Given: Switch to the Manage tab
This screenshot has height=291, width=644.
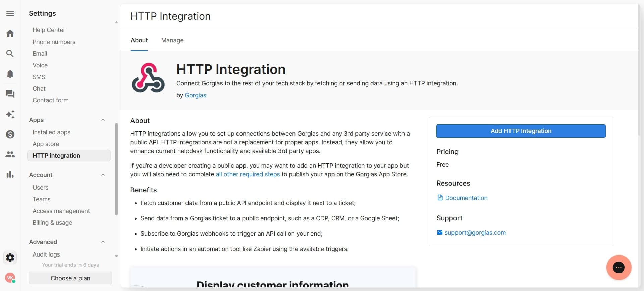Looking at the screenshot, I should pyautogui.click(x=172, y=40).
